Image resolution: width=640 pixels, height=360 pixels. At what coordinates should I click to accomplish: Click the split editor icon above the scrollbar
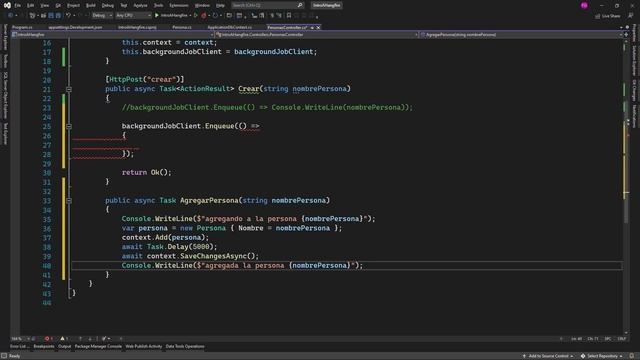(626, 35)
